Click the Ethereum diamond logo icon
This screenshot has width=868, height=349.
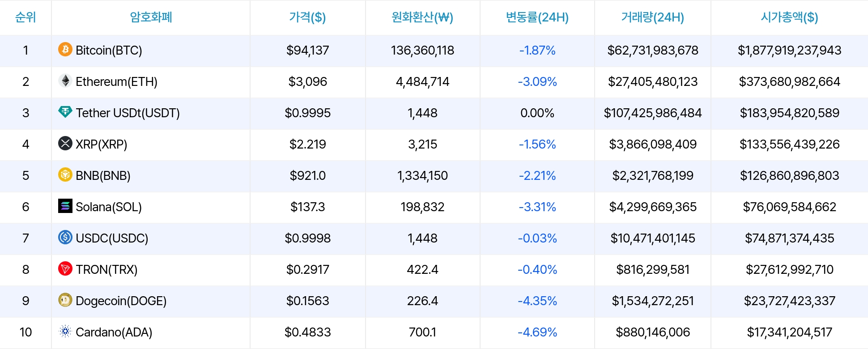coord(65,81)
